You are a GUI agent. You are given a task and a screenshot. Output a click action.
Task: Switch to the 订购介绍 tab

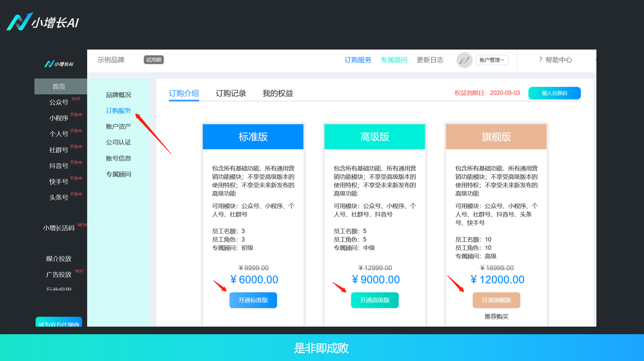(184, 94)
